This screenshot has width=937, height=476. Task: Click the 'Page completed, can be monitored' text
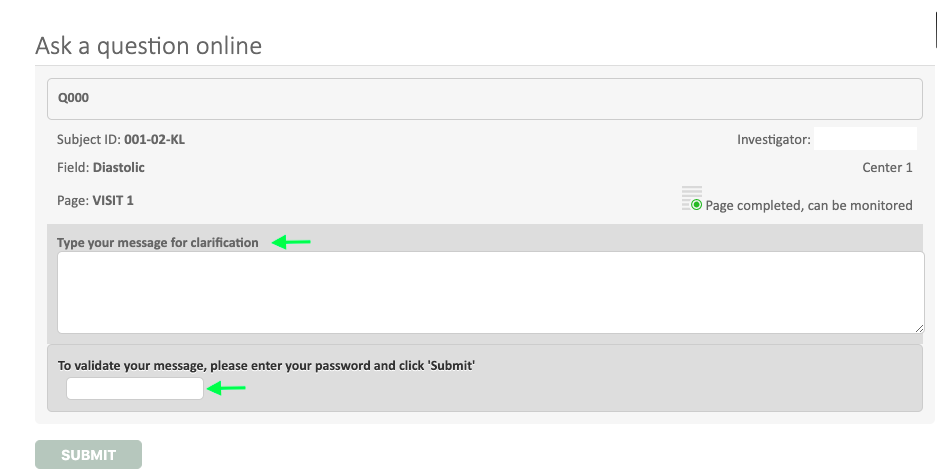pos(808,206)
